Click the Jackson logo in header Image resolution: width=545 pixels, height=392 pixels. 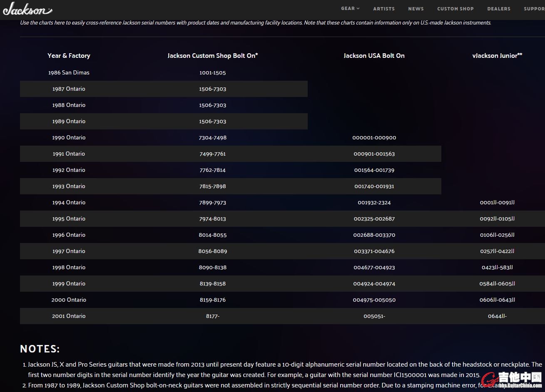27,9
